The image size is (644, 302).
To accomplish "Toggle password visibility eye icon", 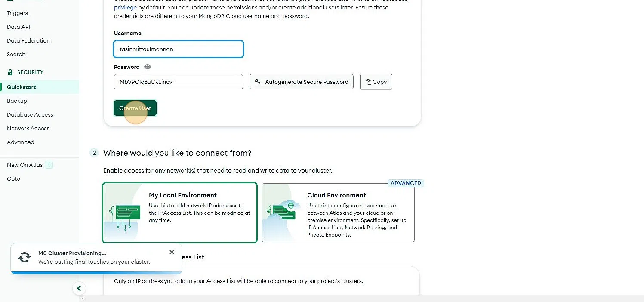I will [148, 67].
